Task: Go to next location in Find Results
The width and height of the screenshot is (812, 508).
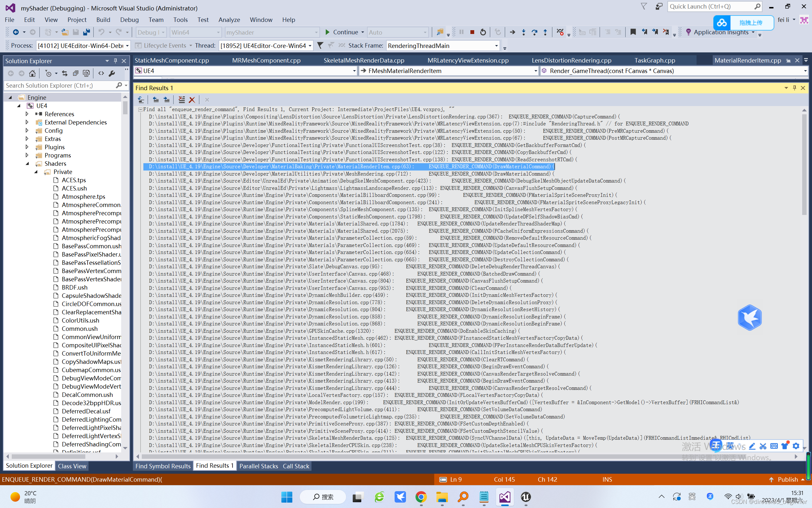Action: tap(167, 100)
